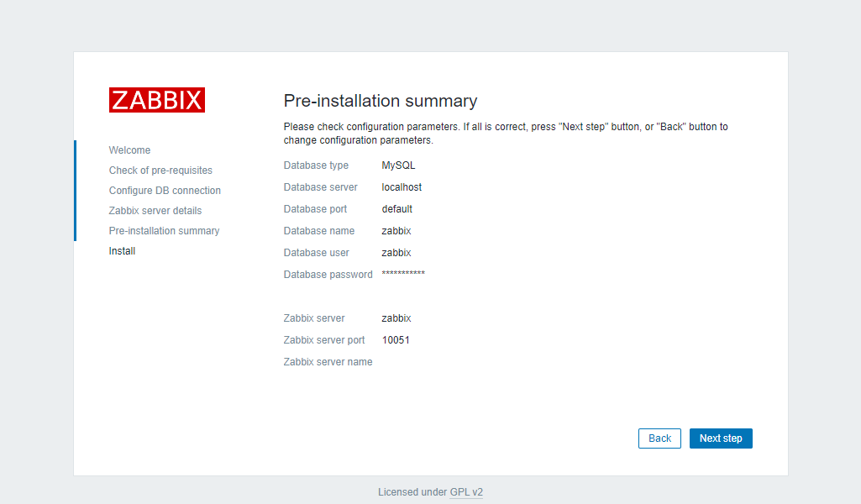The image size is (861, 504).
Task: Select Check of pre-requisites step
Action: tap(160, 171)
